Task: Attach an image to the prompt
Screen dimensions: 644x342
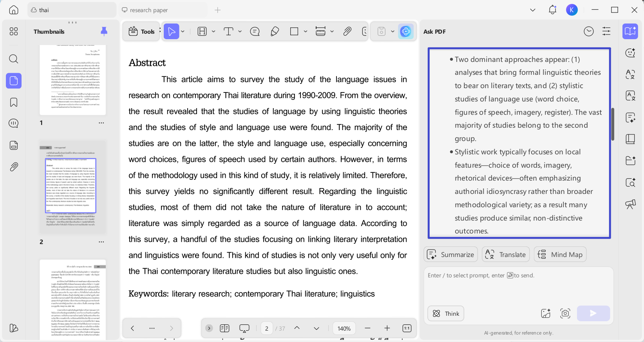Action: pyautogui.click(x=546, y=313)
